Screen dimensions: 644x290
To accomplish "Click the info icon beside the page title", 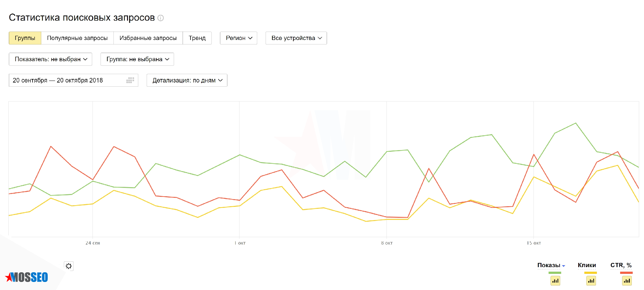I will coord(161,18).
